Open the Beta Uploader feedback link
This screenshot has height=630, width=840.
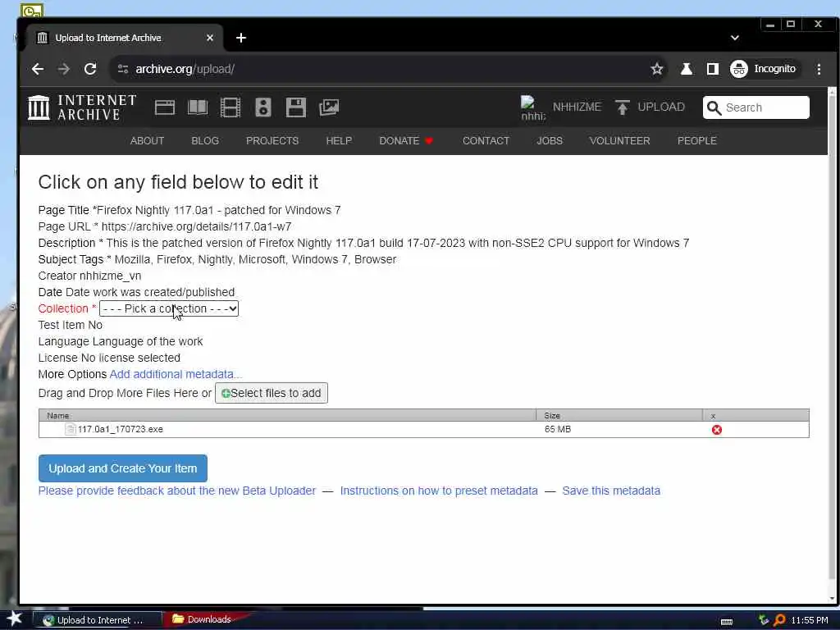point(177,491)
